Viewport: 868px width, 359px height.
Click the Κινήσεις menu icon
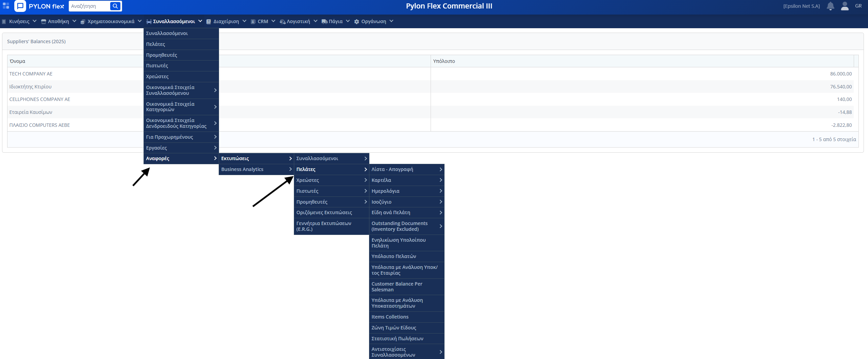click(x=4, y=21)
